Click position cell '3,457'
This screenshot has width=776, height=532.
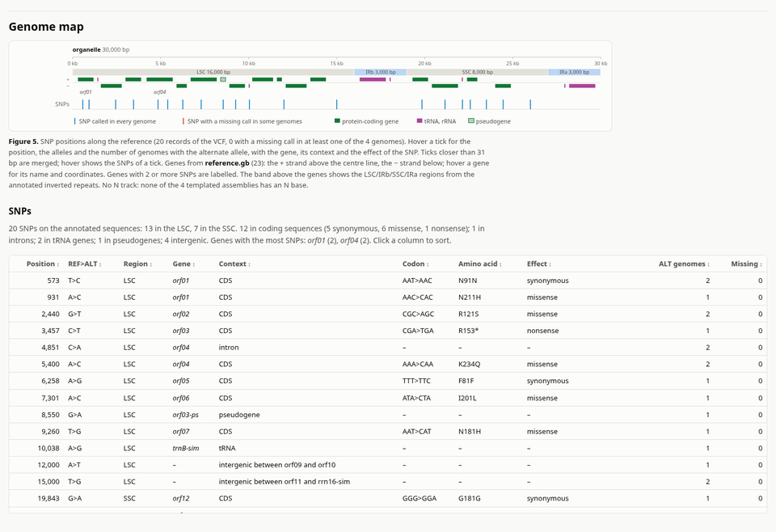coord(50,331)
